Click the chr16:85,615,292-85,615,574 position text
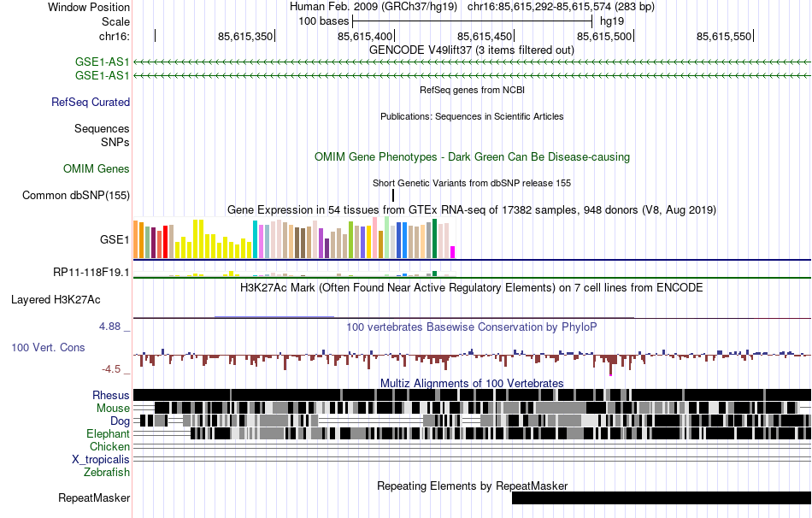The image size is (812, 518). click(561, 7)
